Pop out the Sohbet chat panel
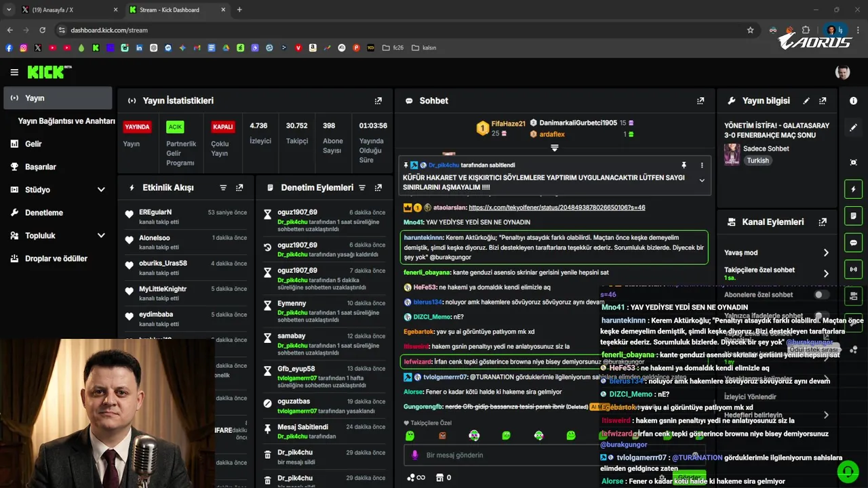Image resolution: width=868 pixels, height=488 pixels. click(x=701, y=100)
